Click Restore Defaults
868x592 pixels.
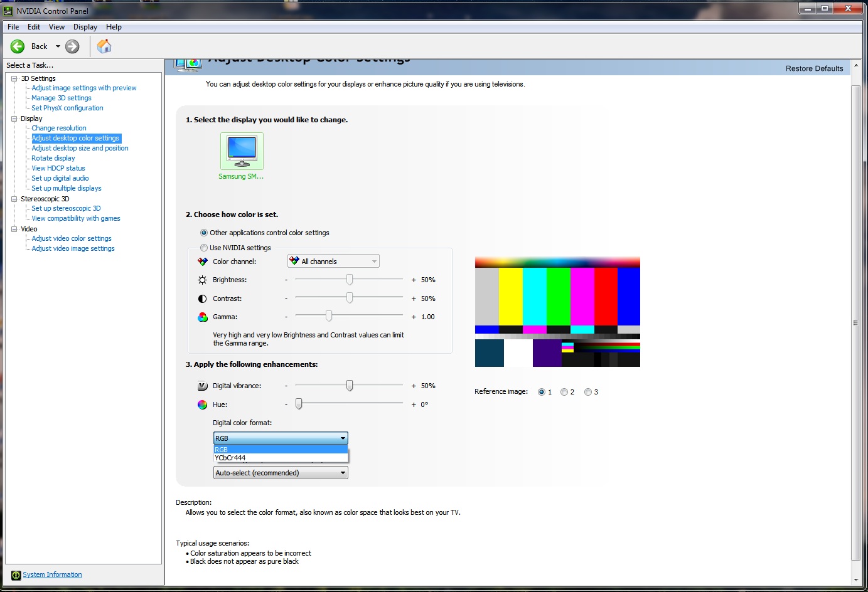coord(814,68)
